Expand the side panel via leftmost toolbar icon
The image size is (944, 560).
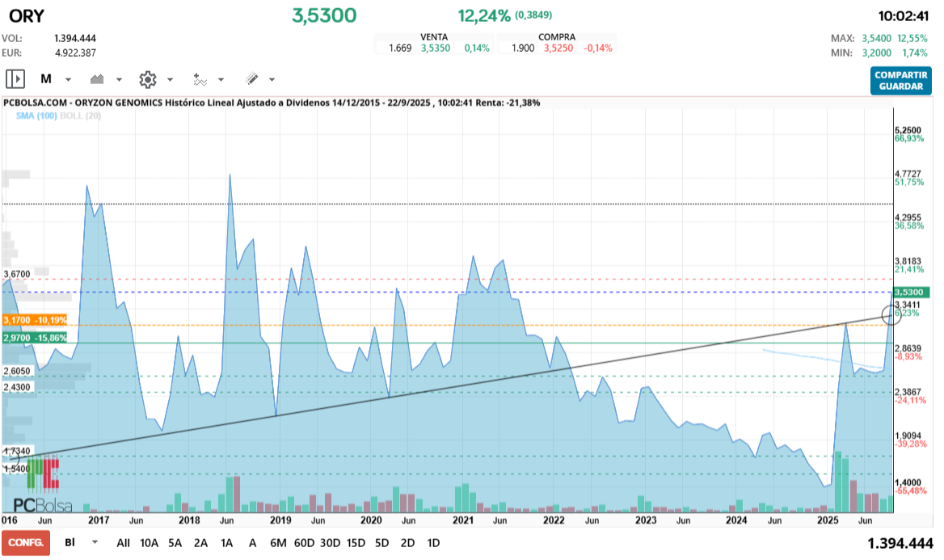(x=16, y=78)
